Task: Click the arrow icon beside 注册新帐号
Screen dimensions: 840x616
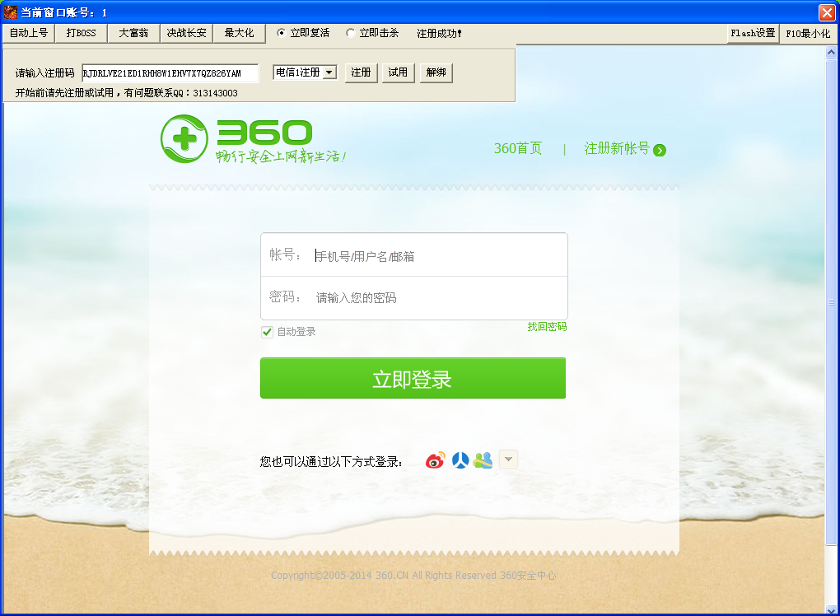Action: pos(660,150)
